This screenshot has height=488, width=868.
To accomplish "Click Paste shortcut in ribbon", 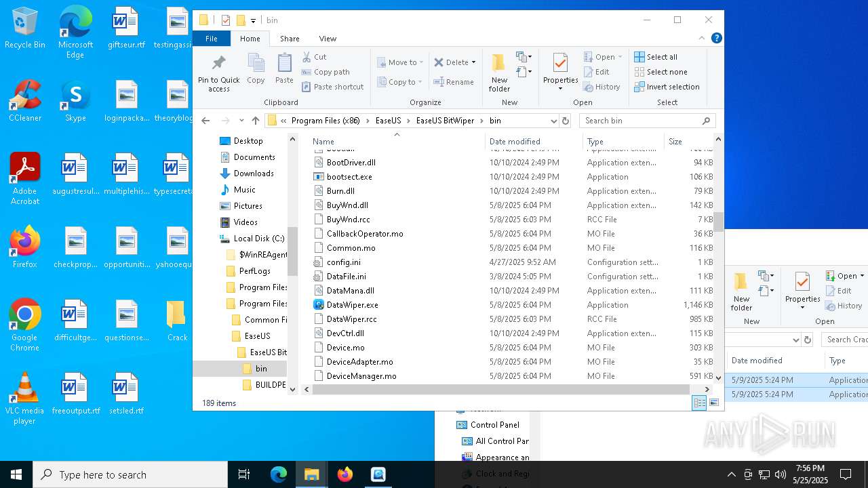I will pos(332,87).
